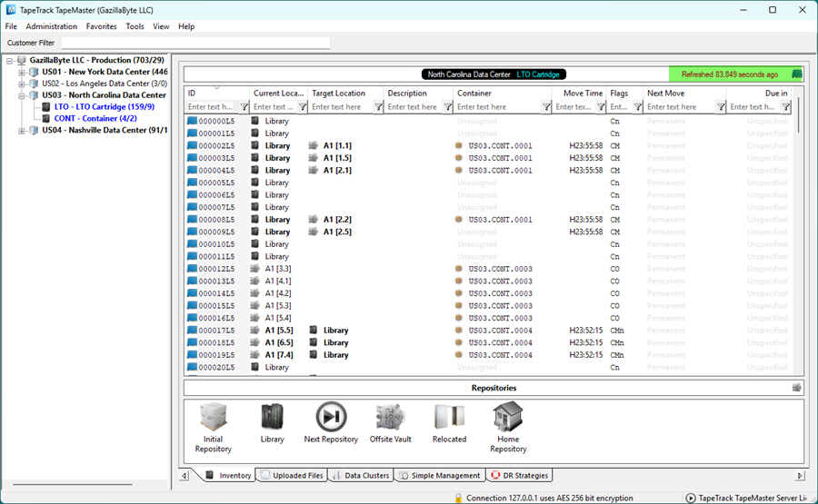Click the Connection 127.0.0.1 encryption status text
818x504 pixels.
coord(549,498)
